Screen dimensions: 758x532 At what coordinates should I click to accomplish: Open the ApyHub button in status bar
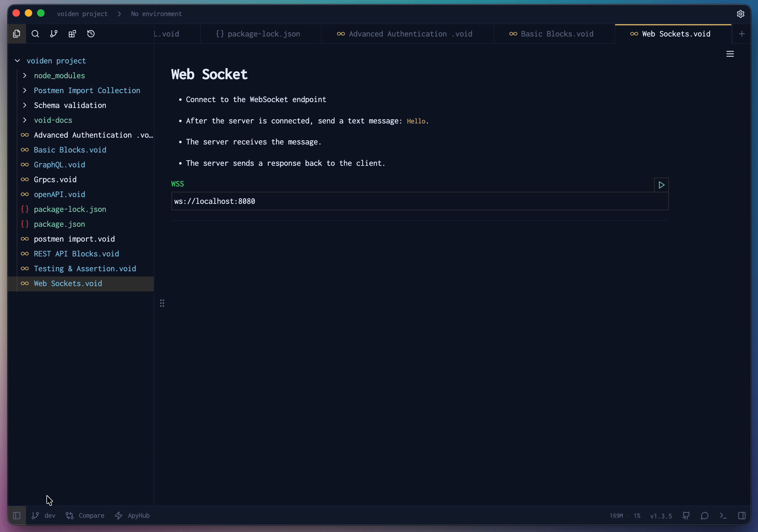[x=132, y=516]
